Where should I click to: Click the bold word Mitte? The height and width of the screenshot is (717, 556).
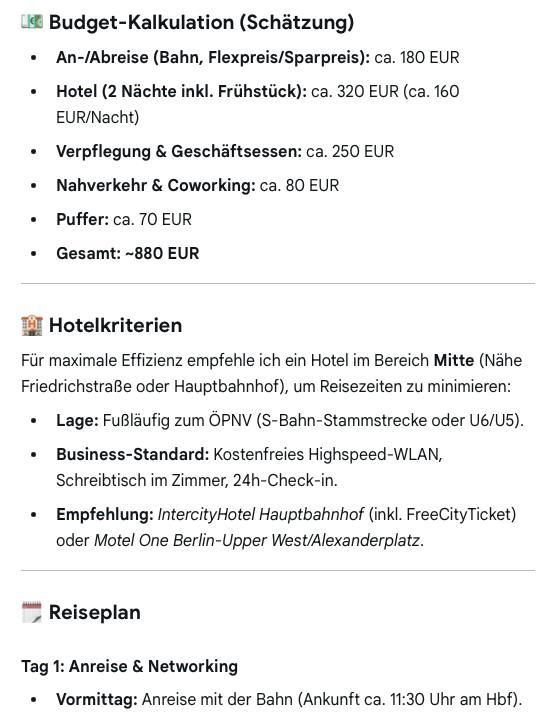point(454,360)
